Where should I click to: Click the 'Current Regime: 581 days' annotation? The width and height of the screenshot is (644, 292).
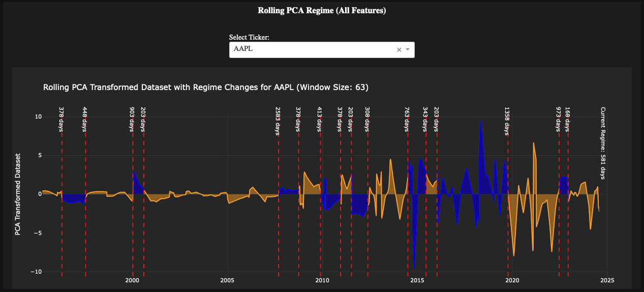click(603, 142)
